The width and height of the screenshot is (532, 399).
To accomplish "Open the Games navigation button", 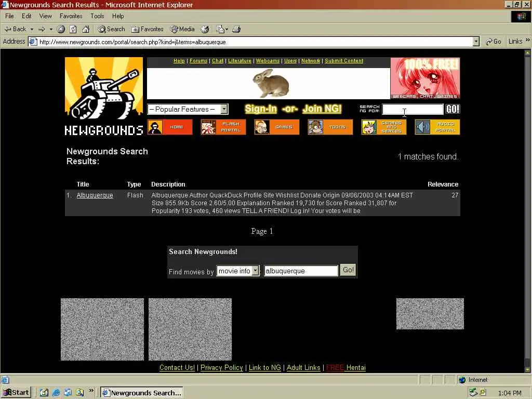I will [277, 127].
